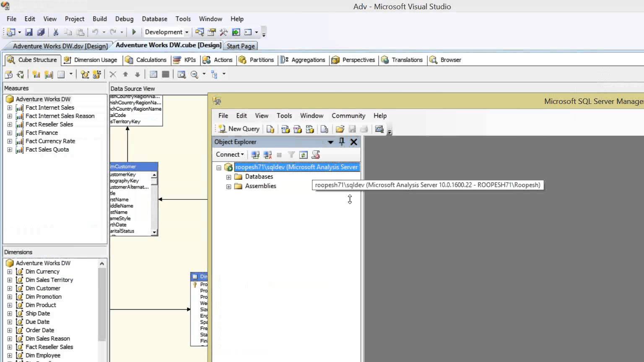
Task: Click the New Query button in SSMS
Action: [x=239, y=129]
